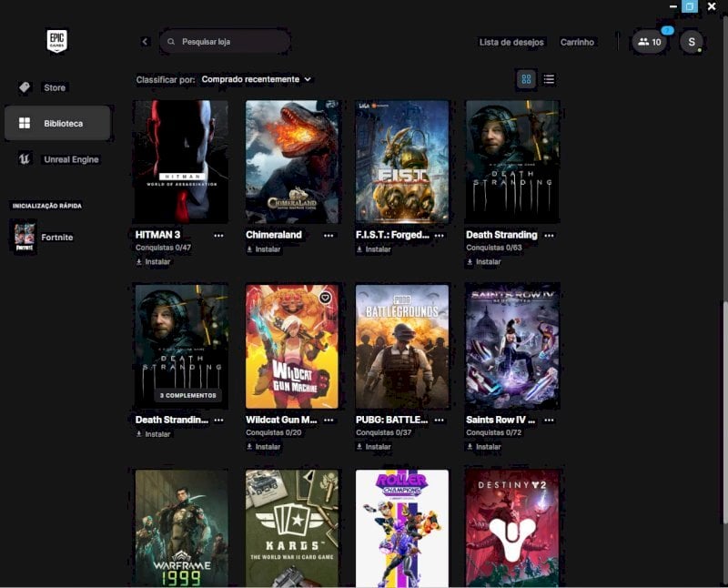
Task: Open HITMAN 3 three-dot options menu
Action: click(x=218, y=236)
